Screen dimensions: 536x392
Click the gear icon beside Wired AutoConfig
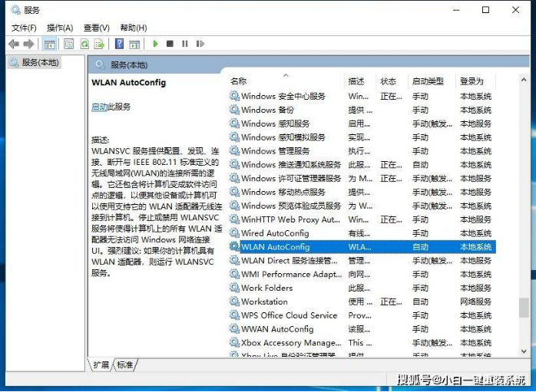[x=234, y=233]
